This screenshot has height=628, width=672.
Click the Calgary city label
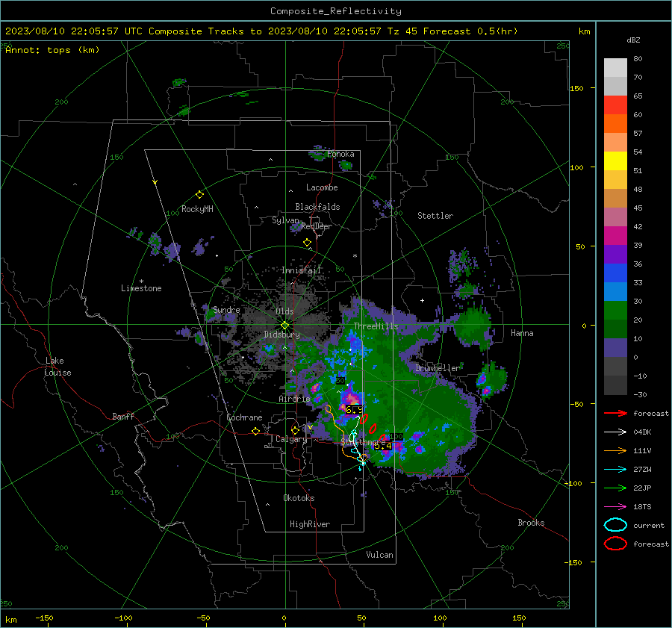[x=291, y=439]
